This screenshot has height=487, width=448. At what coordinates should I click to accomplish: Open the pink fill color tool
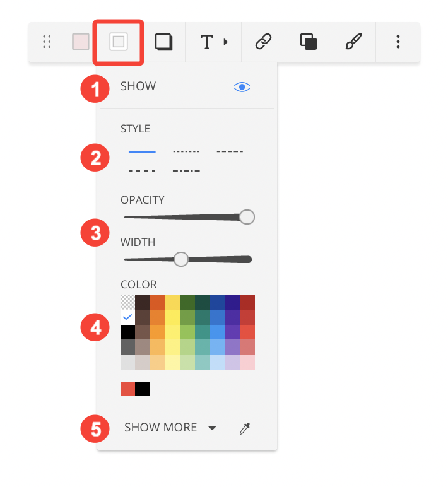pos(81,42)
